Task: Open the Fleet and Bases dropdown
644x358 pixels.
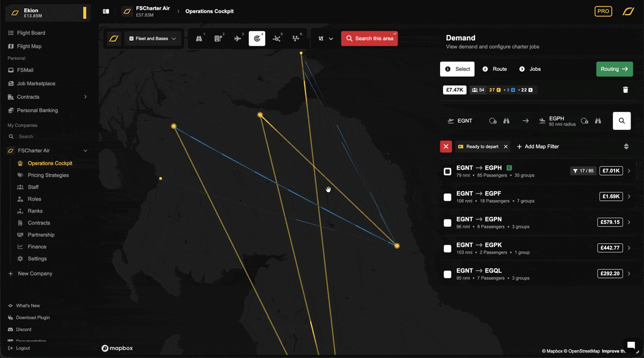Action: point(152,39)
